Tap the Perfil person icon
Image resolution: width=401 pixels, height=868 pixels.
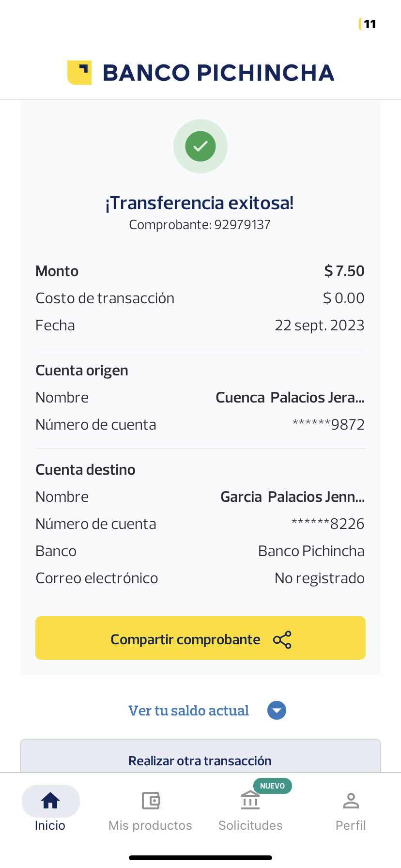351,801
